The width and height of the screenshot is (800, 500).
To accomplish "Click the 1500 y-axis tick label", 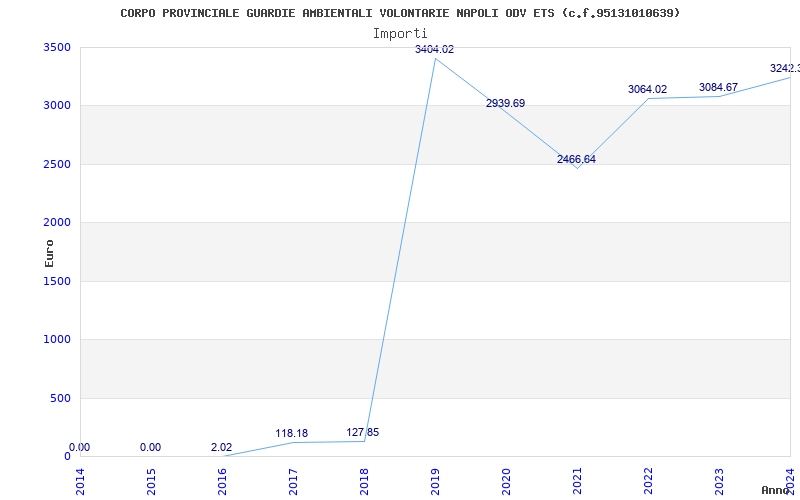I will (x=57, y=281).
